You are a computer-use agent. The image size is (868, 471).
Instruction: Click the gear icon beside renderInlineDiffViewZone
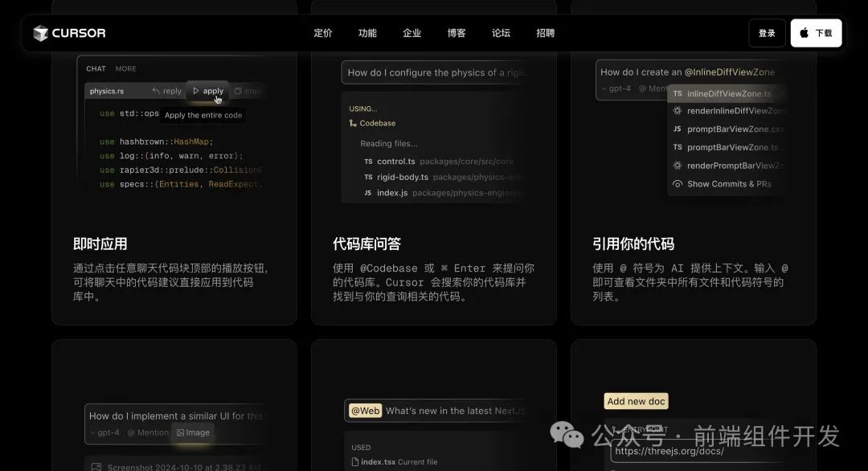(676, 110)
